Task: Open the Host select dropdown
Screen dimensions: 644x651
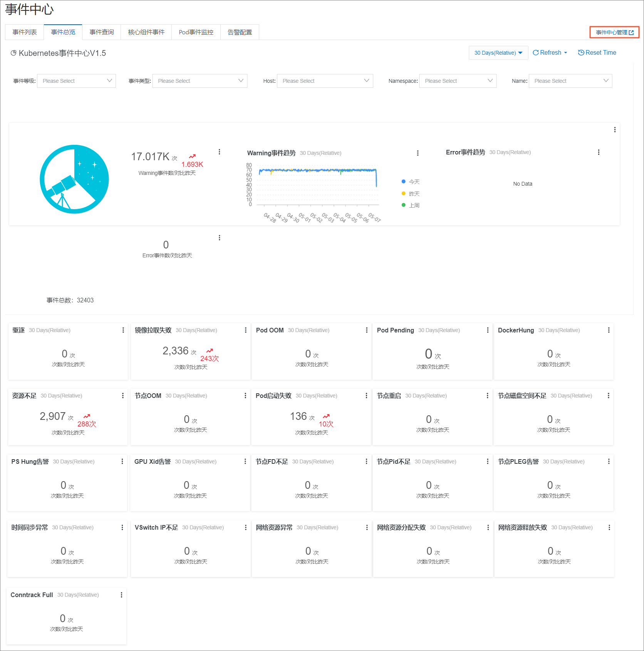Action: click(325, 81)
